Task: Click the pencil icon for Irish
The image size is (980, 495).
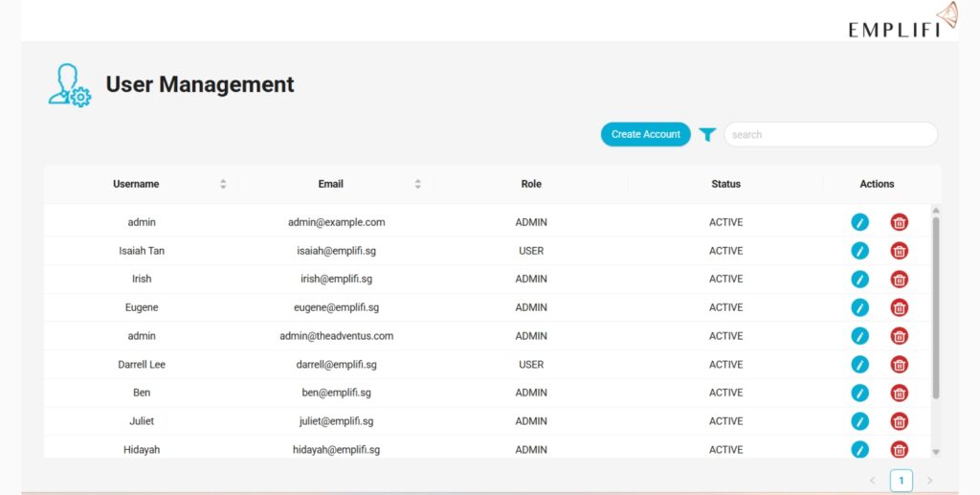Action: click(x=859, y=280)
